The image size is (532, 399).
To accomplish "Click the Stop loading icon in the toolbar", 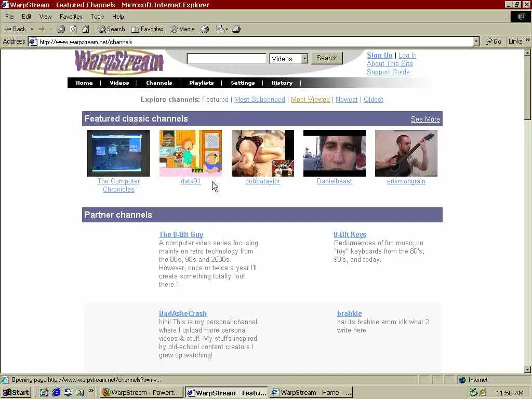I will (61, 29).
